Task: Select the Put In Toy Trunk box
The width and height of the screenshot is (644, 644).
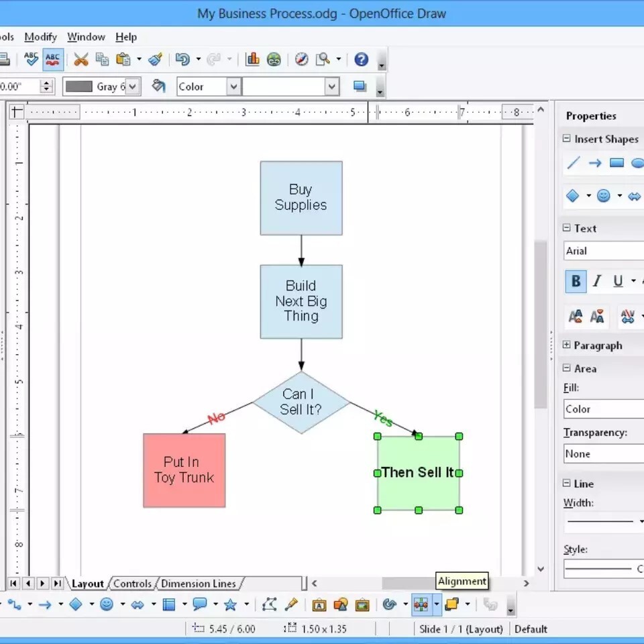Action: [x=184, y=471]
